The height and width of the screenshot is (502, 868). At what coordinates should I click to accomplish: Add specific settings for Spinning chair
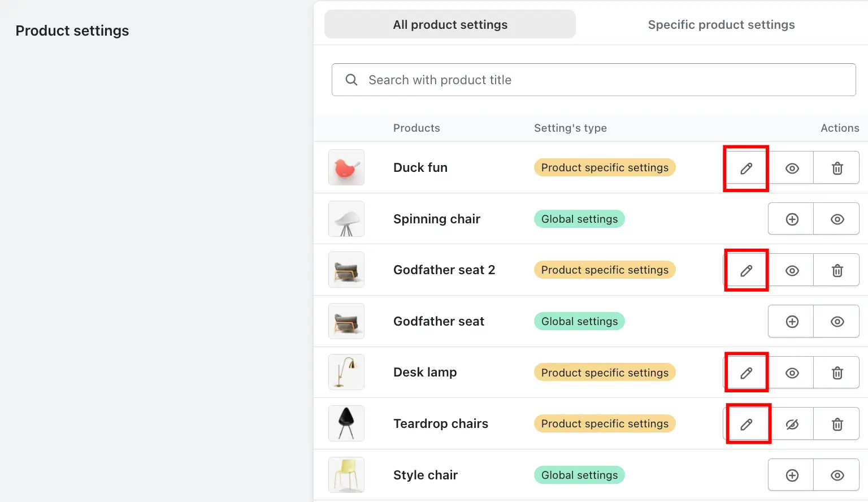pyautogui.click(x=791, y=219)
